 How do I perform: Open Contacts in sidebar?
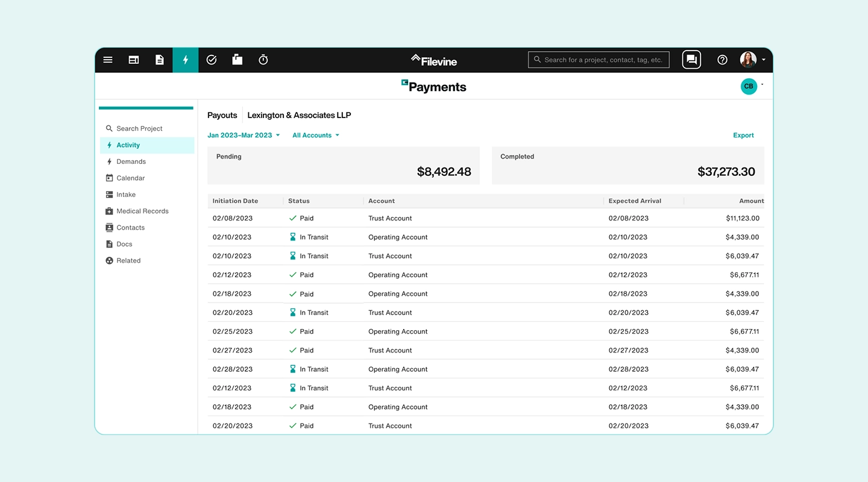click(147, 228)
